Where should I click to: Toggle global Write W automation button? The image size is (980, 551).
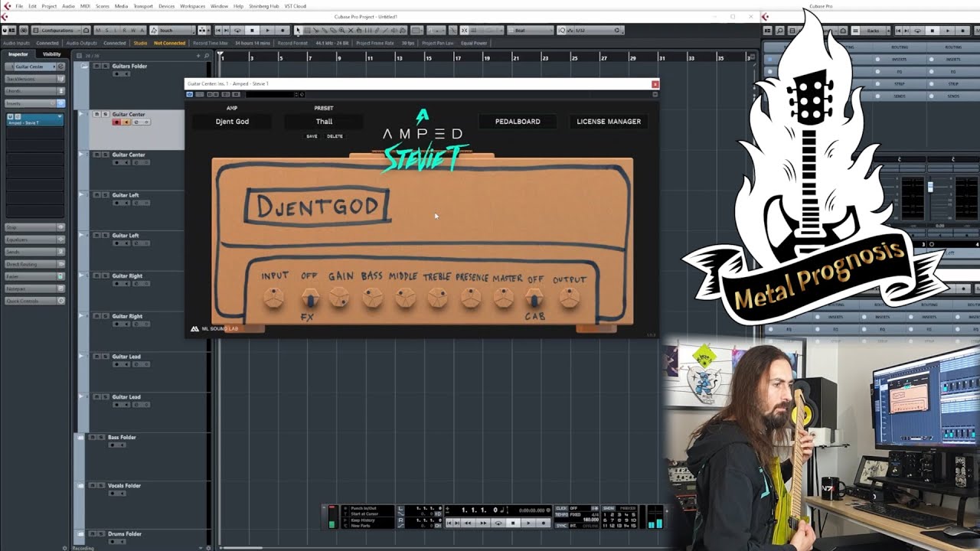click(x=134, y=31)
